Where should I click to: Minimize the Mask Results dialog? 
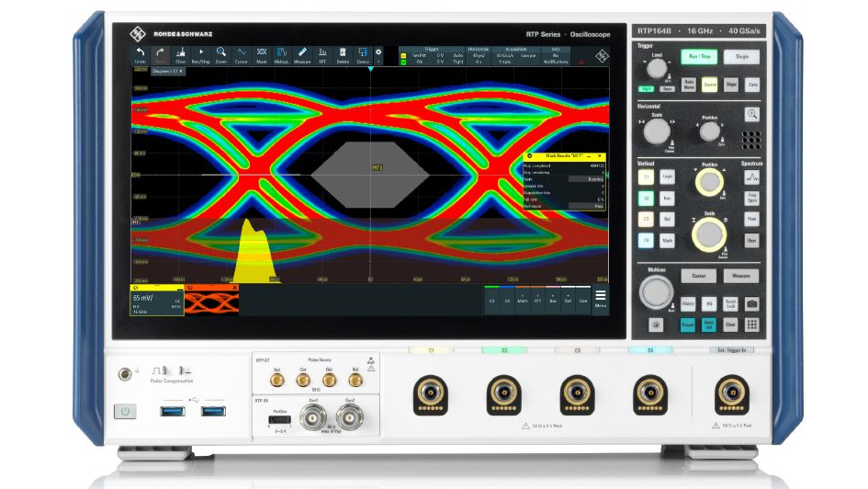click(x=590, y=156)
